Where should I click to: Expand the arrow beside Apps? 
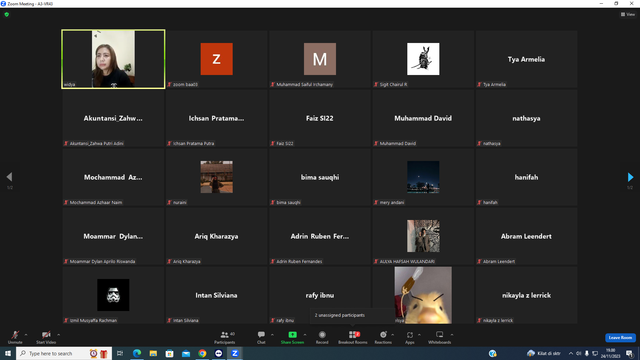click(x=419, y=335)
